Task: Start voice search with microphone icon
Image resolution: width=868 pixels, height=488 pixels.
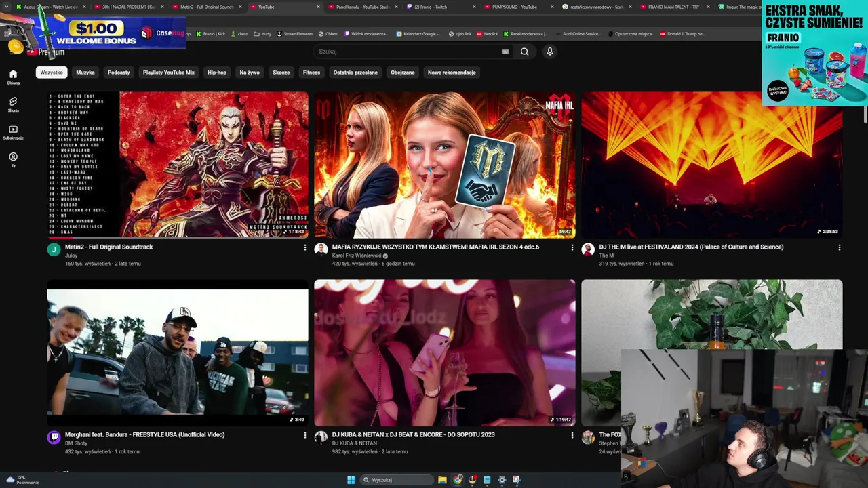Action: tap(550, 52)
